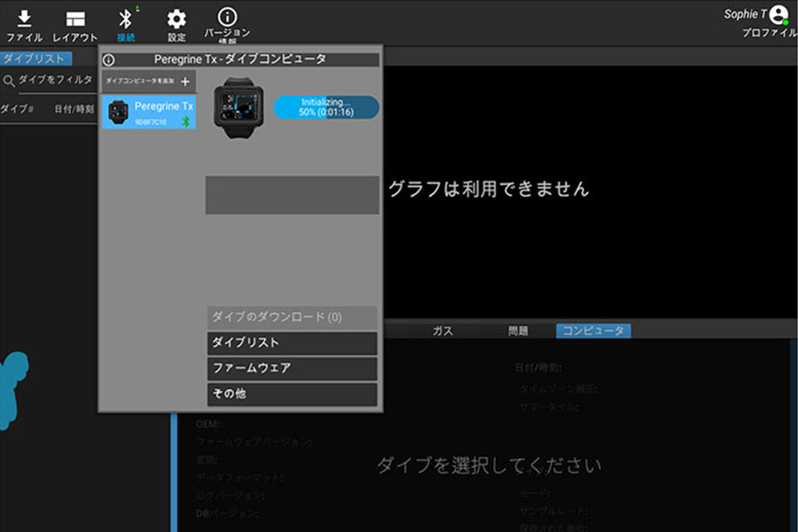This screenshot has height=532, width=798.
Task: Click the Bluetooth 接続 (Connect) icon
Action: [126, 20]
